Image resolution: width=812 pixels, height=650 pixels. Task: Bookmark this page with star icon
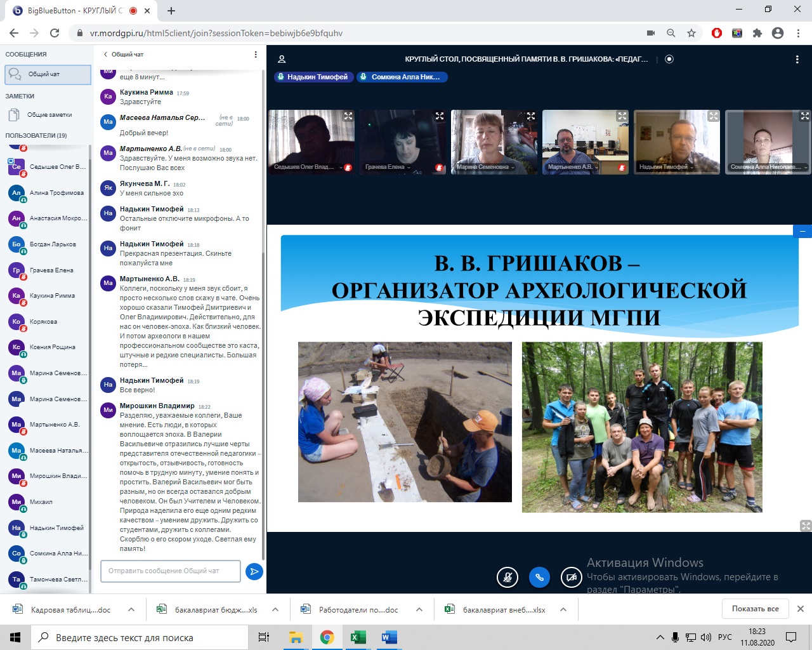click(x=691, y=33)
